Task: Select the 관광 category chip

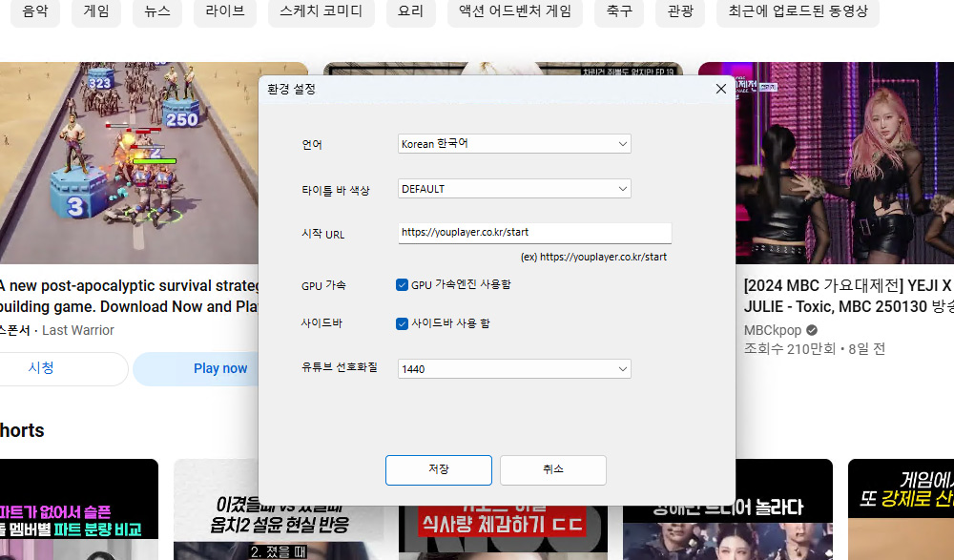Action: 680,10
